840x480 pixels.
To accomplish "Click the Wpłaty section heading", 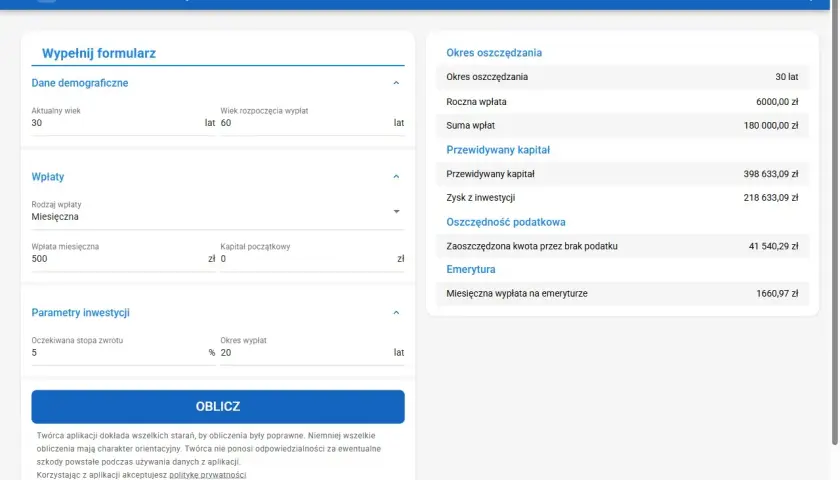I will (48, 177).
